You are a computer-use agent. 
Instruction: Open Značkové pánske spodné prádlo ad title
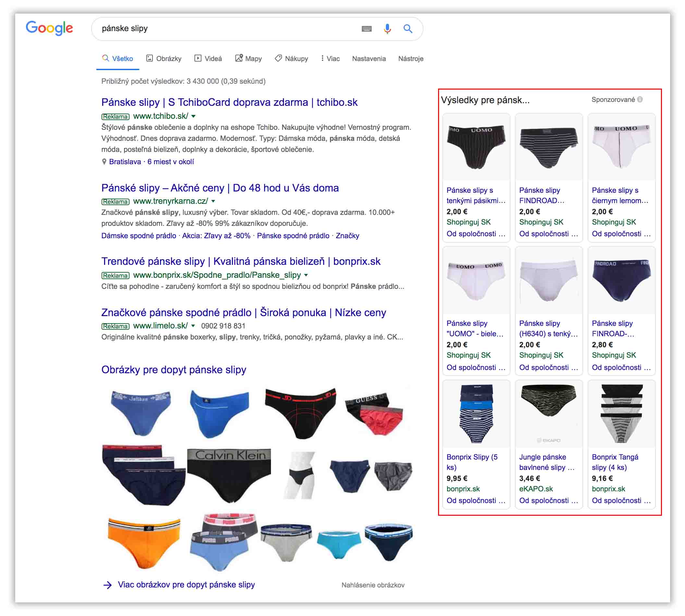click(x=244, y=313)
